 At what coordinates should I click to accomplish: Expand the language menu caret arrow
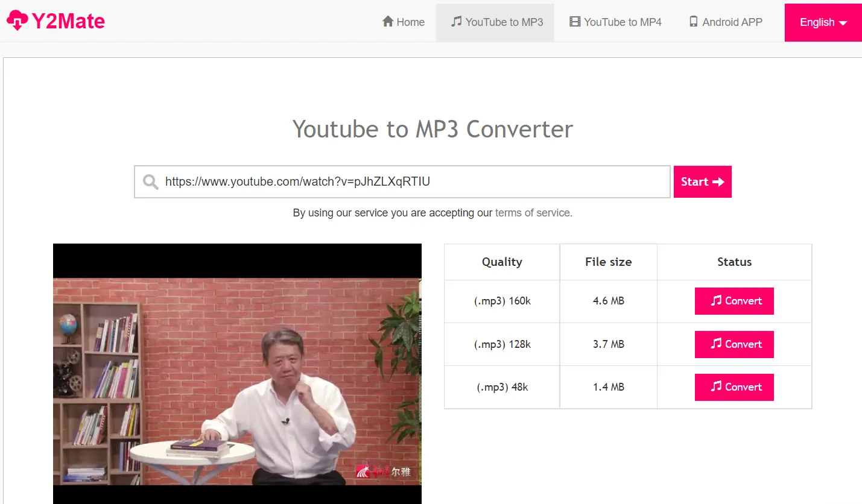843,23
